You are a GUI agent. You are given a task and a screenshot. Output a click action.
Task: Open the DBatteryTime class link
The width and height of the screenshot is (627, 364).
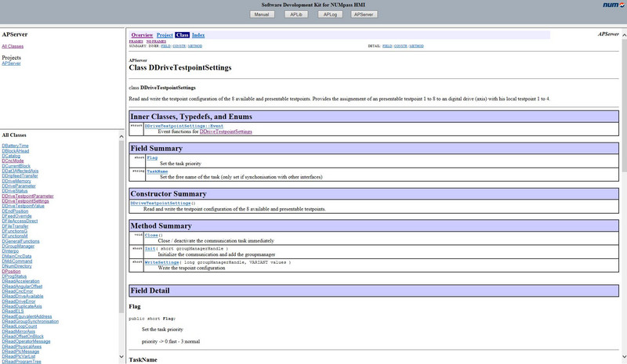[x=15, y=146]
